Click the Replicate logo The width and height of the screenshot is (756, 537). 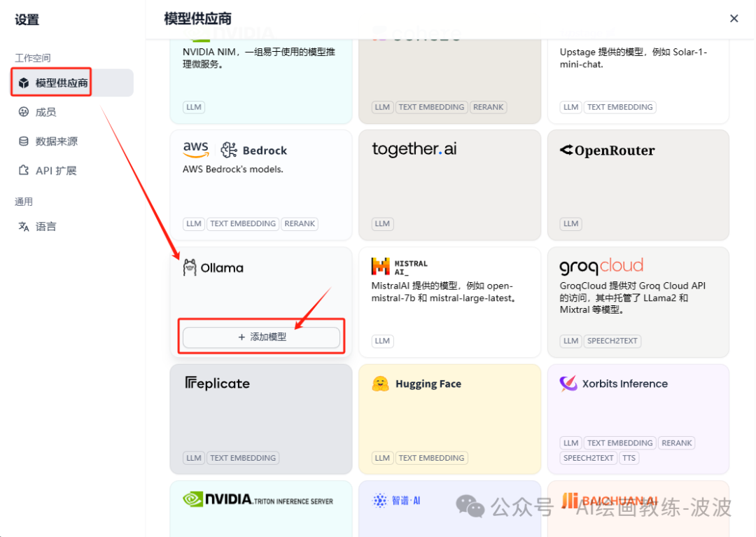(x=218, y=383)
